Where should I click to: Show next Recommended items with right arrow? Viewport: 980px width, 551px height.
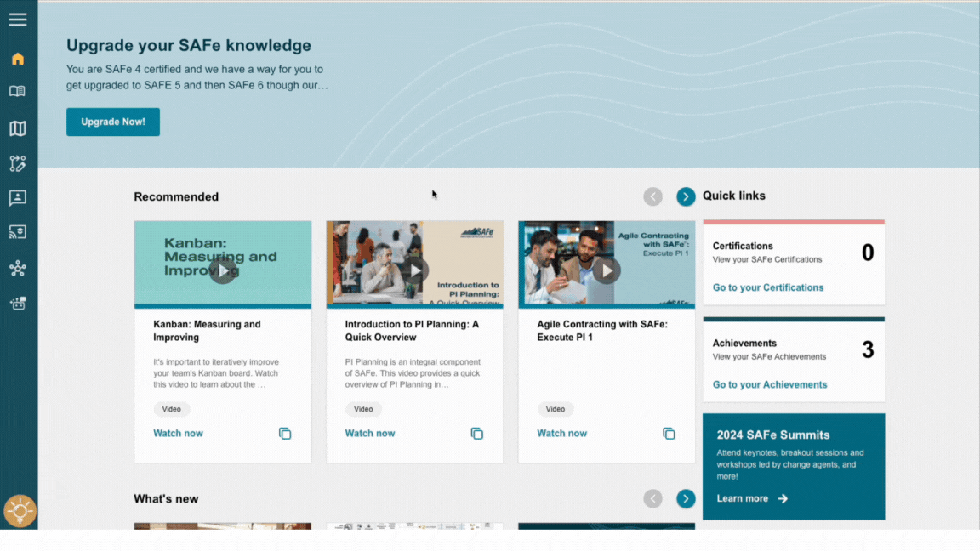click(686, 196)
